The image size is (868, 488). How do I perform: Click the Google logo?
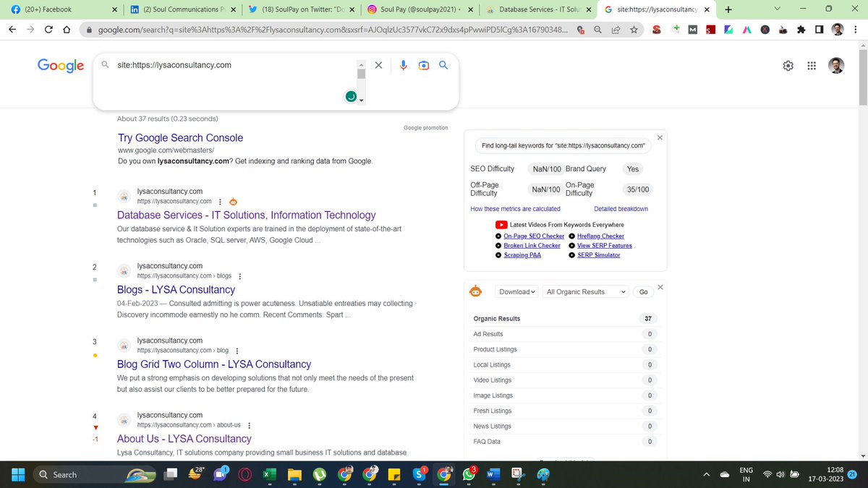pos(61,66)
